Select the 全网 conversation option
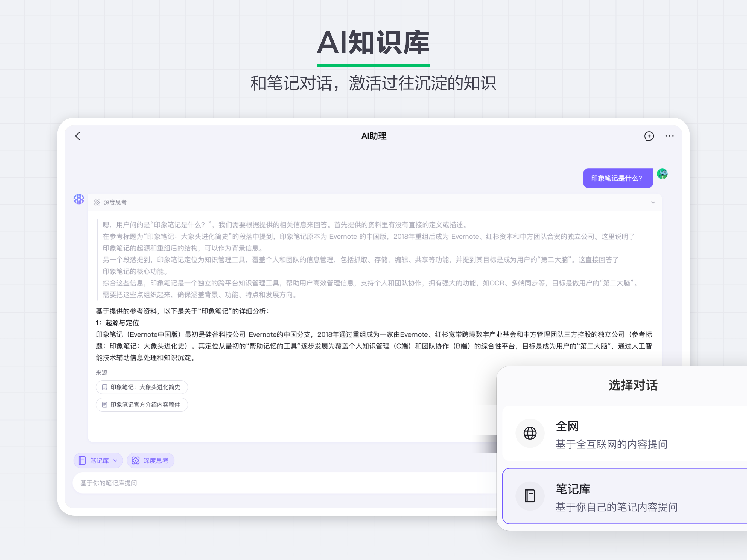Image resolution: width=747 pixels, height=560 pixels. pyautogui.click(x=625, y=434)
